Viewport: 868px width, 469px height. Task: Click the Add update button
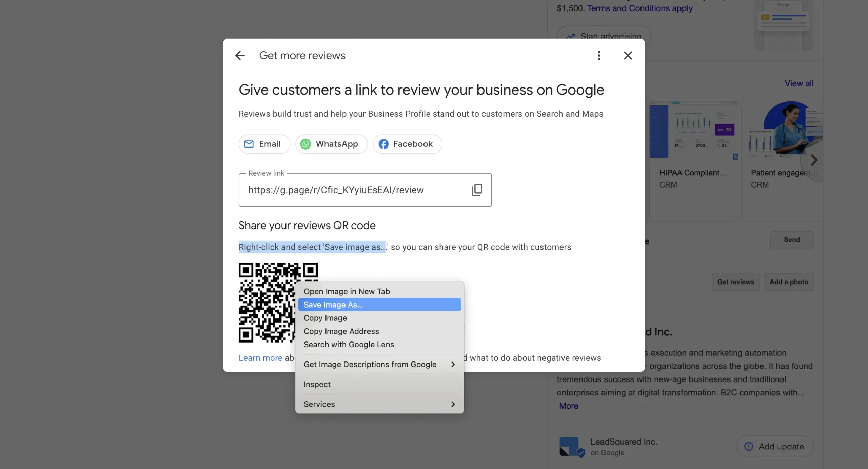pyautogui.click(x=775, y=446)
